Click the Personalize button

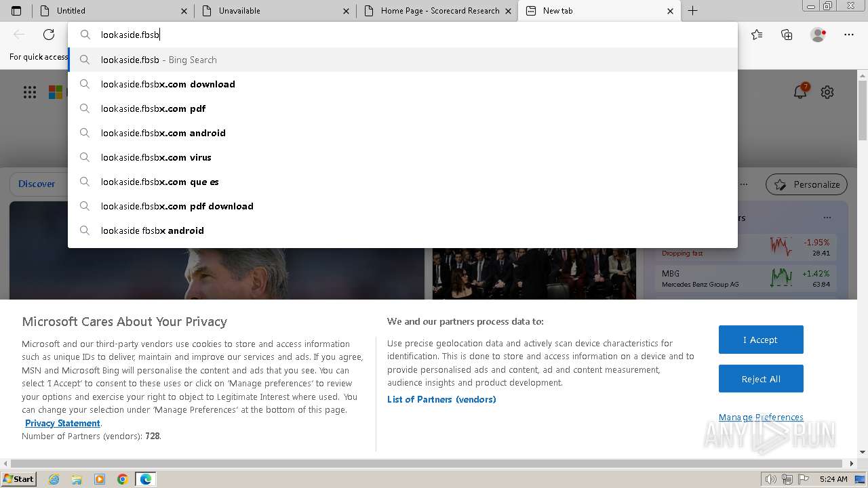[807, 184]
